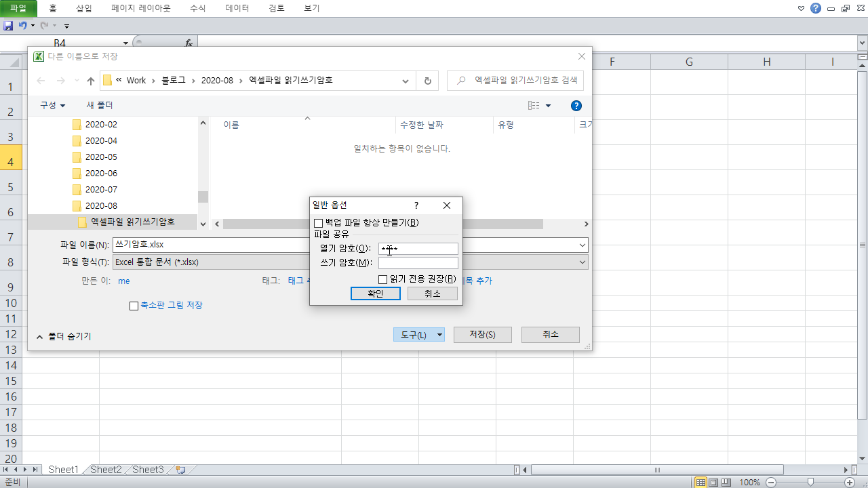Open the 파일 ribbon tab
The image size is (868, 488).
18,8
